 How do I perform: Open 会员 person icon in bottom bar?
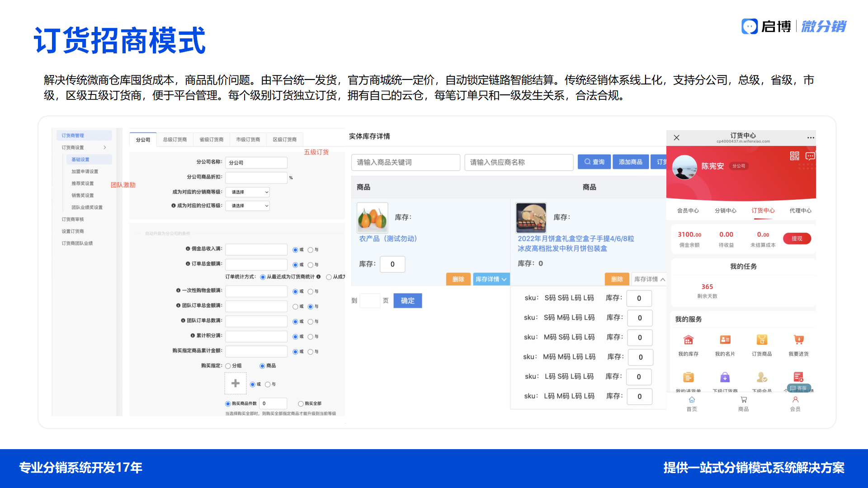pos(795,400)
